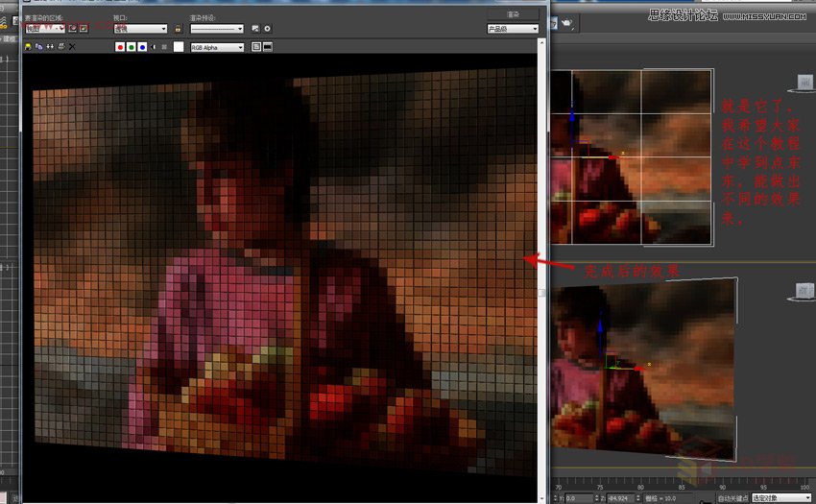Viewport: 816px width, 504px height.
Task: Toggle the Lock to Viewport padlock
Action: tap(178, 29)
